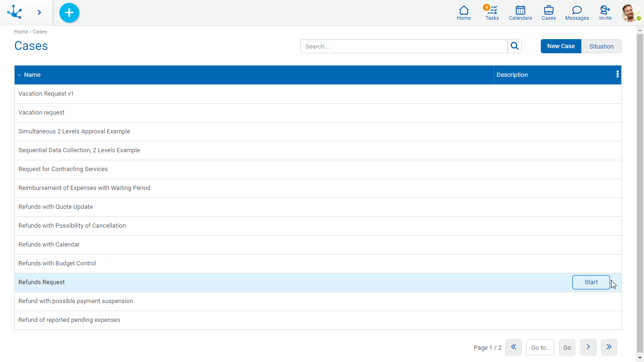Start the Refunds Request case
Image resolution: width=644 pixels, height=362 pixels.
591,282
